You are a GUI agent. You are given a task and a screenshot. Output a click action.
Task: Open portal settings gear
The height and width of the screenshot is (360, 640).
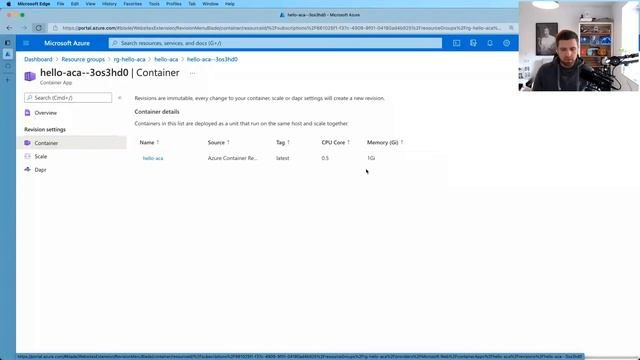pos(507,43)
